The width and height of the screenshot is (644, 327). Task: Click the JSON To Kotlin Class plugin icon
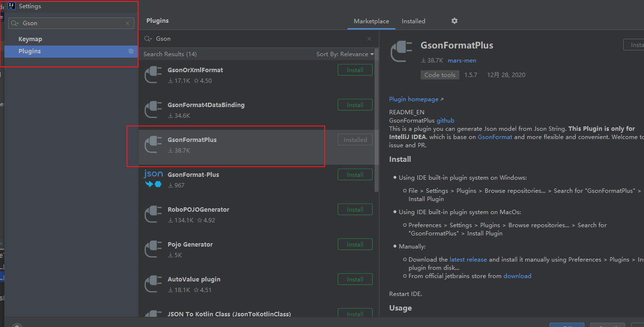153,314
